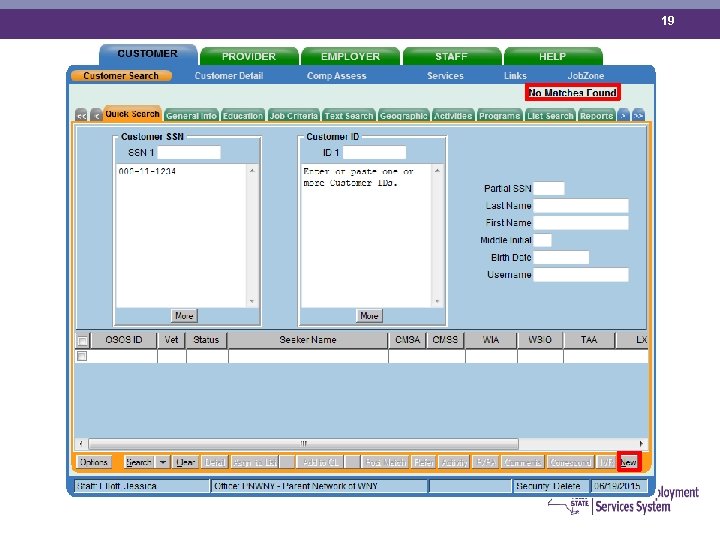The width and height of the screenshot is (720, 540).
Task: Open the HELP module tab
Action: tap(552, 56)
